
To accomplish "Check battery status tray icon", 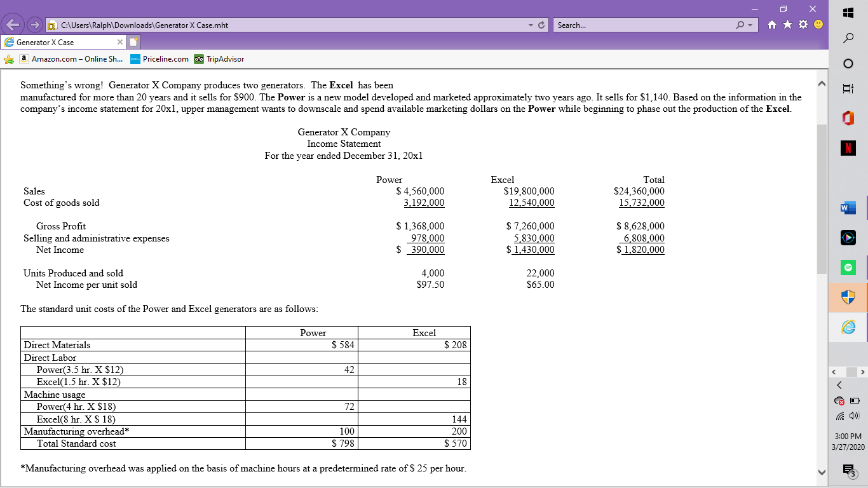I will coord(855,402).
